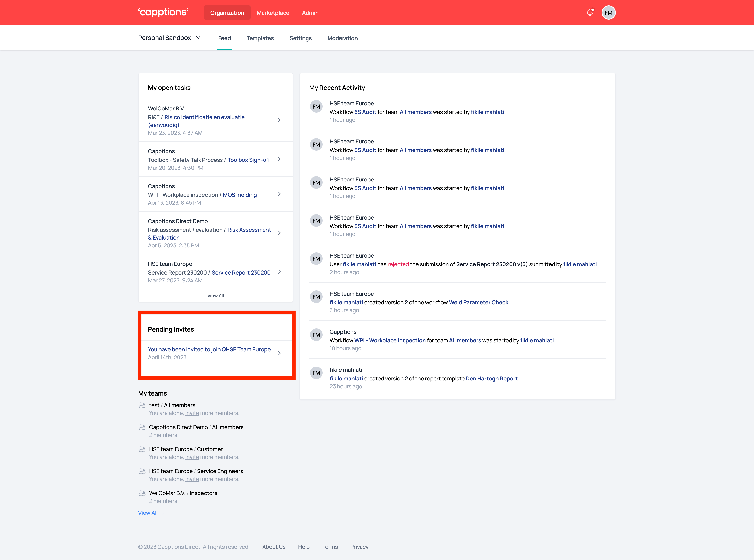Expand the Personal Sandbox organization dropdown
This screenshot has width=754, height=560.
pyautogui.click(x=169, y=38)
